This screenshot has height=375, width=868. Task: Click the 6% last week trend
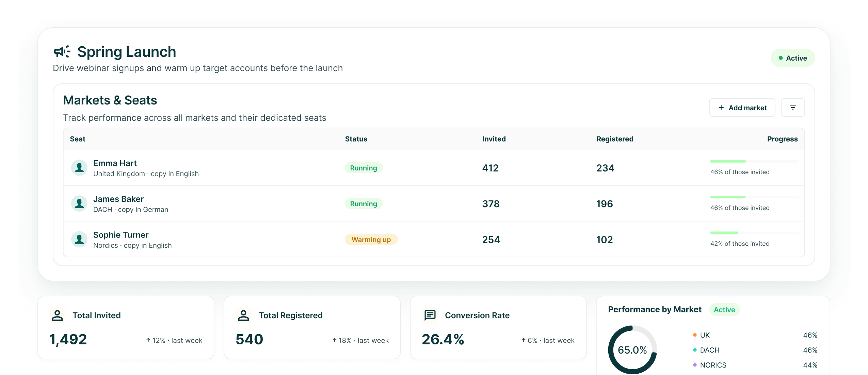548,340
